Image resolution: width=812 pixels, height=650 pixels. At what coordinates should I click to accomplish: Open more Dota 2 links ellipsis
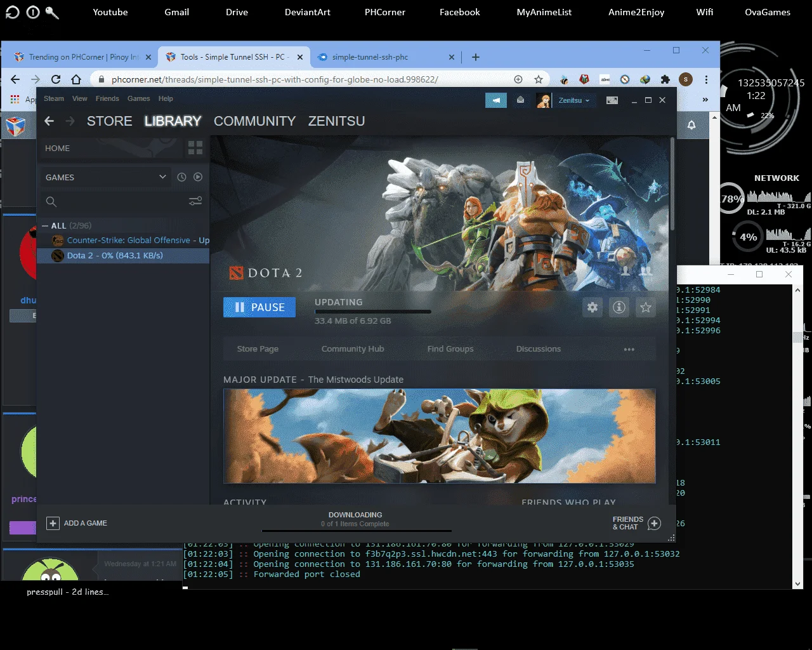(x=629, y=349)
